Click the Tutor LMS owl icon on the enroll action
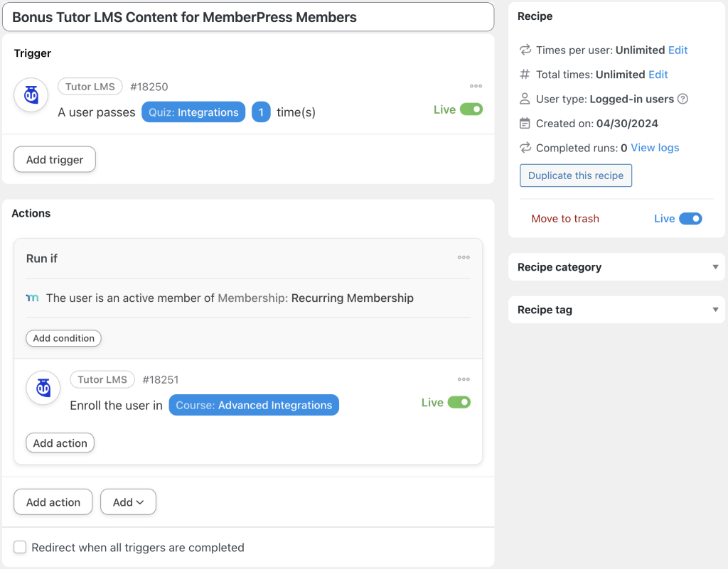The height and width of the screenshot is (569, 728). 43,388
